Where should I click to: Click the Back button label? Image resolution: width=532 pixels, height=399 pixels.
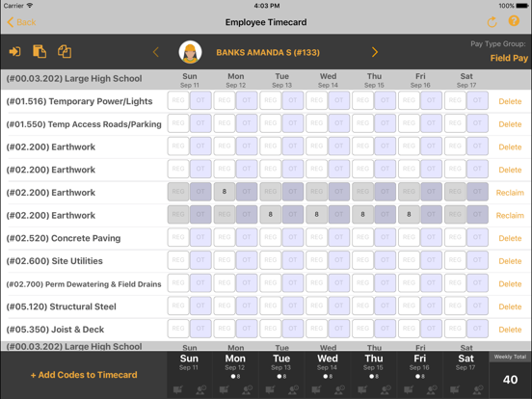tap(26, 22)
